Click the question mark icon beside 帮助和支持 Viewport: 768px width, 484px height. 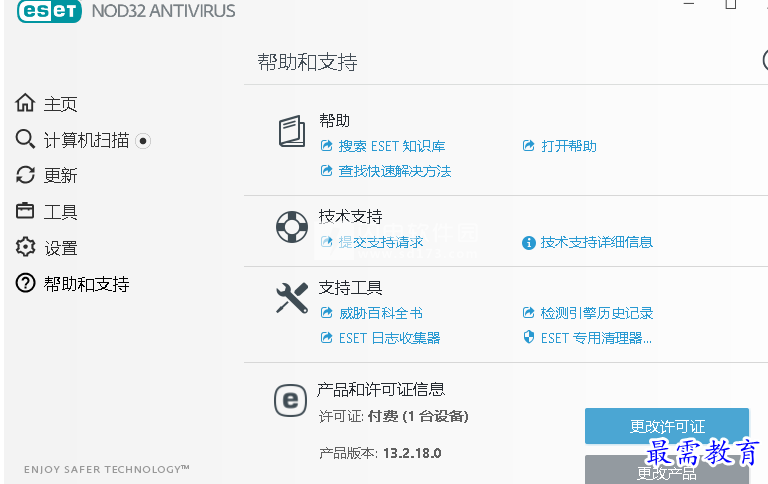25,283
